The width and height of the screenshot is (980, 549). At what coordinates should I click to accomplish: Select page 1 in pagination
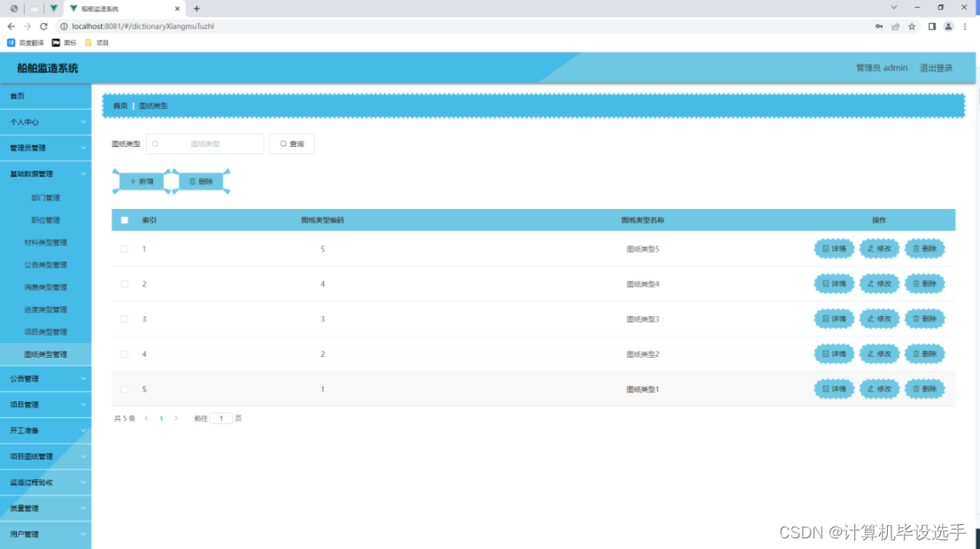click(x=161, y=418)
